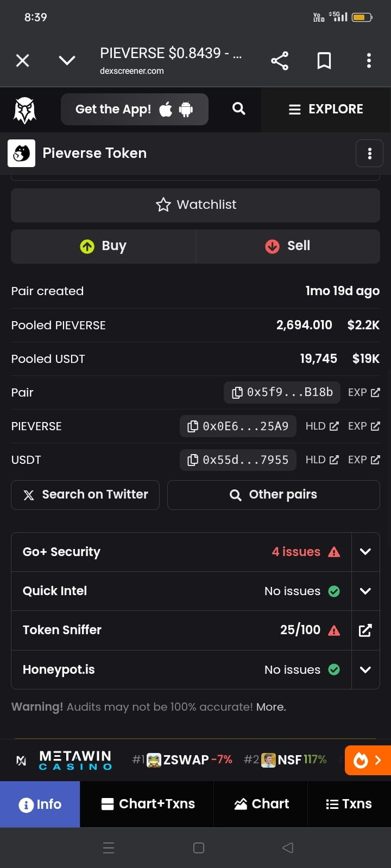Open Pieverse Token three-dot options menu
The width and height of the screenshot is (391, 868).
tap(370, 154)
